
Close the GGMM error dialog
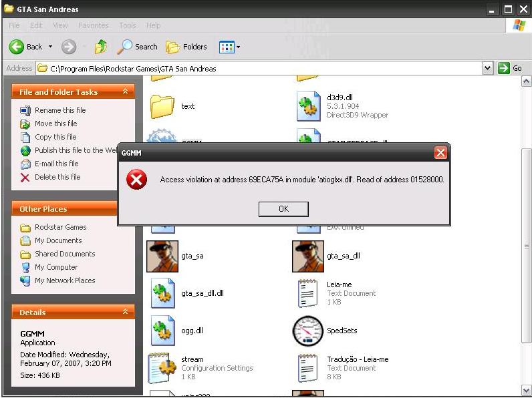pyautogui.click(x=440, y=152)
